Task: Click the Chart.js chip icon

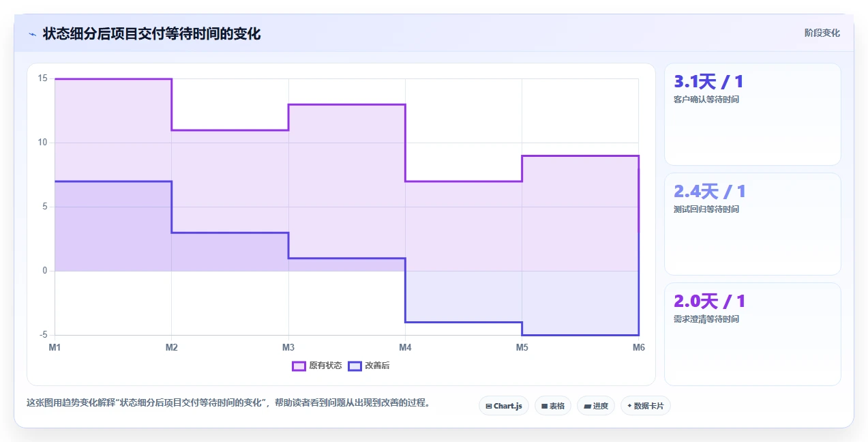Action: [489, 406]
